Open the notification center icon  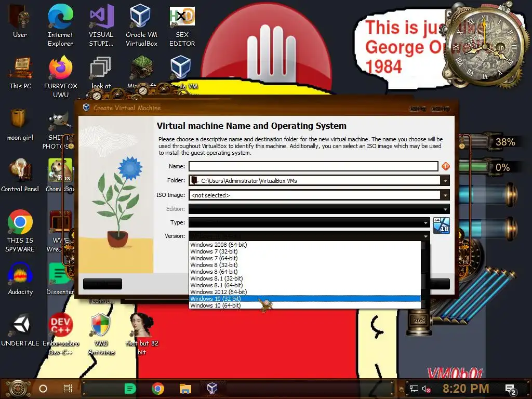511,389
